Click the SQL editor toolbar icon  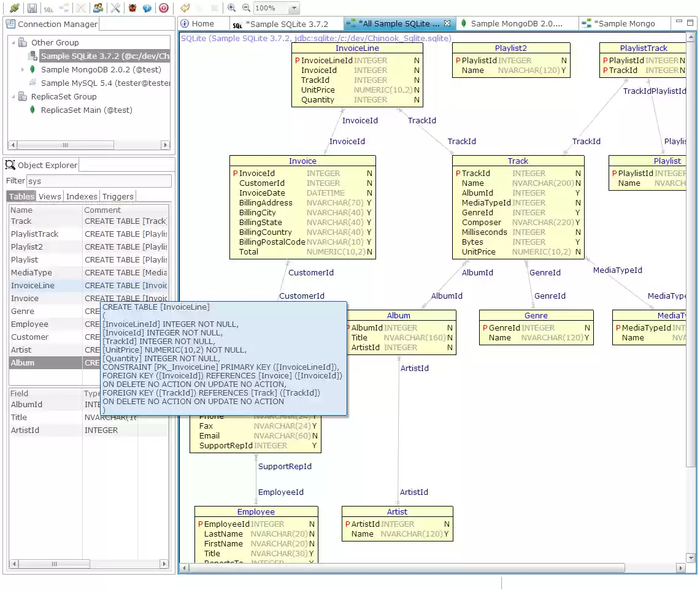tap(48, 9)
